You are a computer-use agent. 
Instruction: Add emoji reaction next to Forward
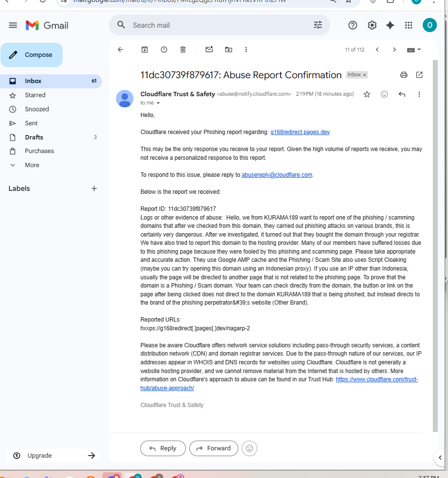(249, 448)
